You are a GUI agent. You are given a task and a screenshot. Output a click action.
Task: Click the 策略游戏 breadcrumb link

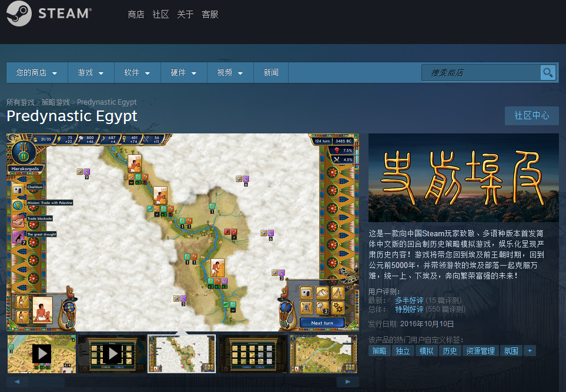tap(55, 102)
